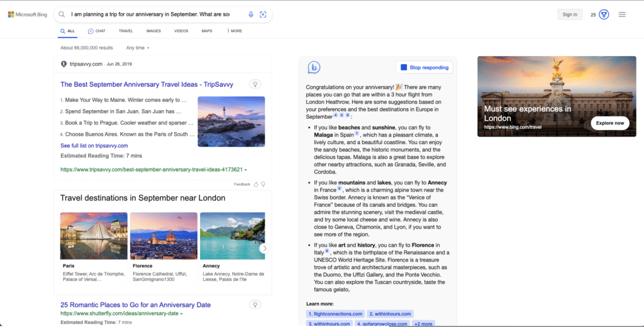Screen dimensions: 644x327
Task: Click citation 4 after Annecy in France
Action: [x=339, y=189]
